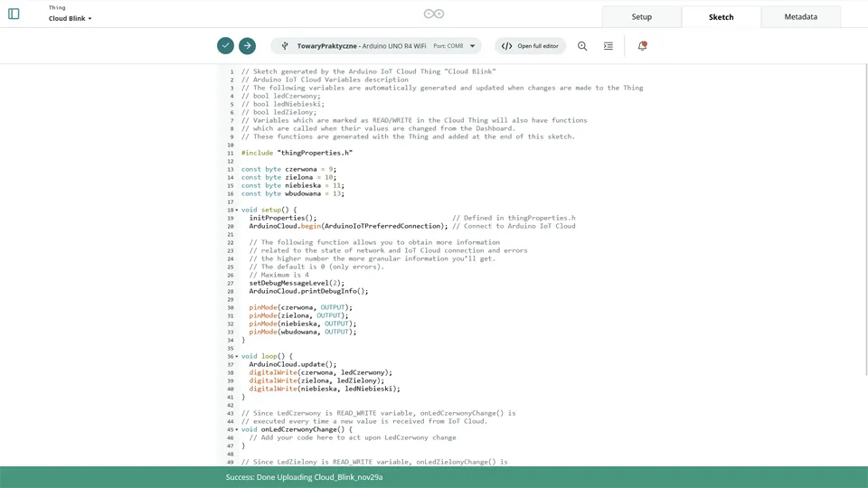Click Open full editor button

(531, 46)
